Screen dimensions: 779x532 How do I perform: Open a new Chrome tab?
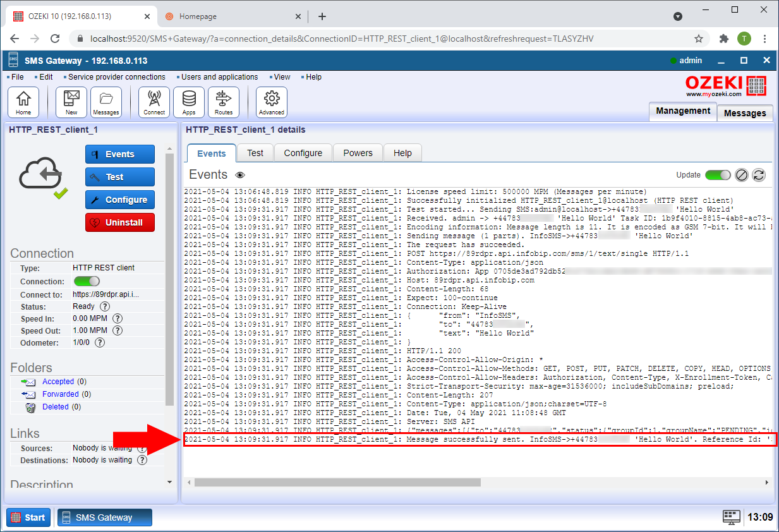(x=322, y=16)
